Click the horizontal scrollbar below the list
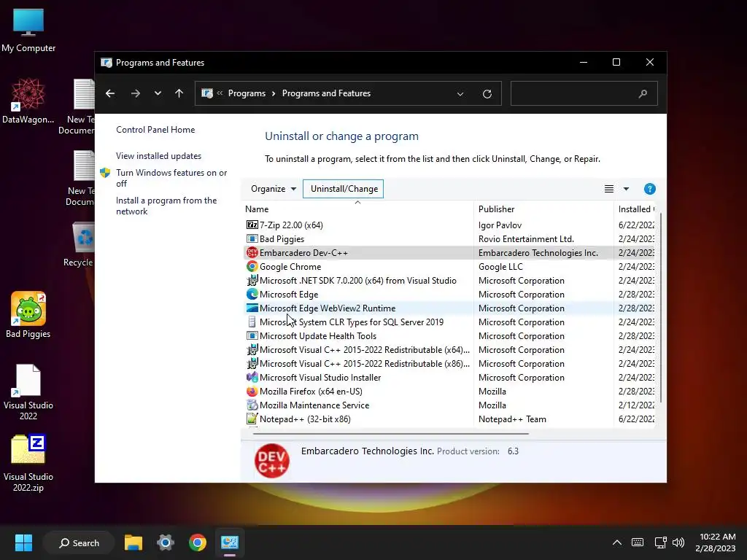This screenshot has height=560, width=747. coord(391,434)
